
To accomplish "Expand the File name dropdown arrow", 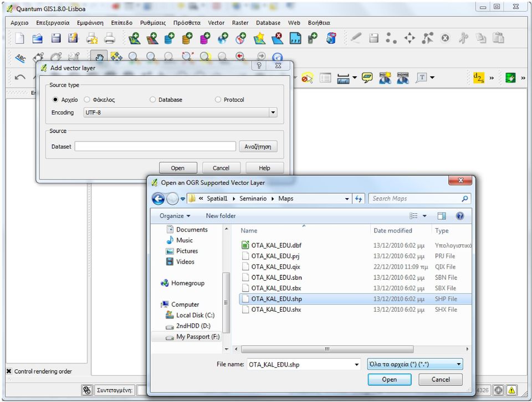I will pyautogui.click(x=356, y=365).
